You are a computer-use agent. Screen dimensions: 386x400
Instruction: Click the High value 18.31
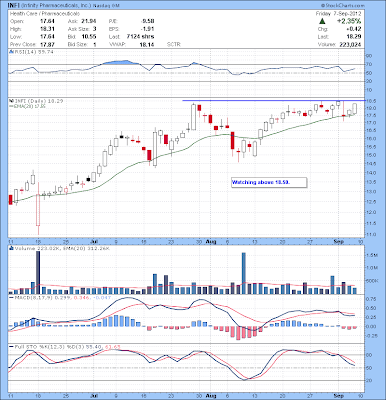click(47, 29)
